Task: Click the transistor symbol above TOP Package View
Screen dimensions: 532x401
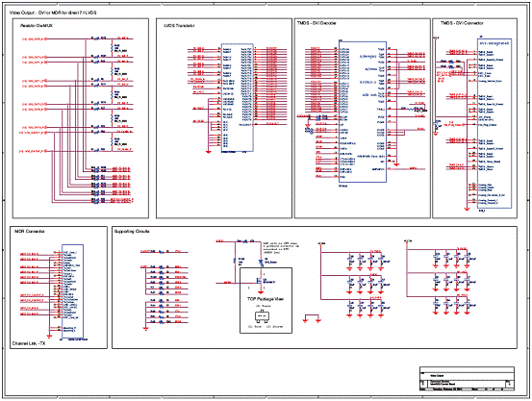Action: (x=260, y=281)
